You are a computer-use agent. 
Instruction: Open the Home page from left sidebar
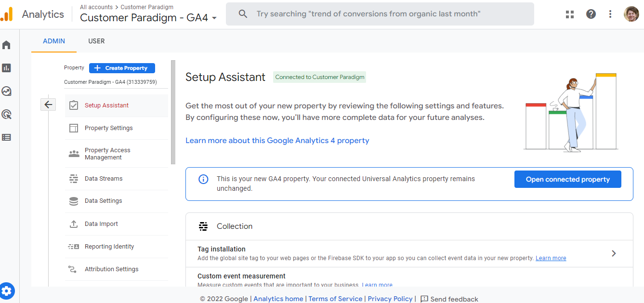tap(7, 44)
